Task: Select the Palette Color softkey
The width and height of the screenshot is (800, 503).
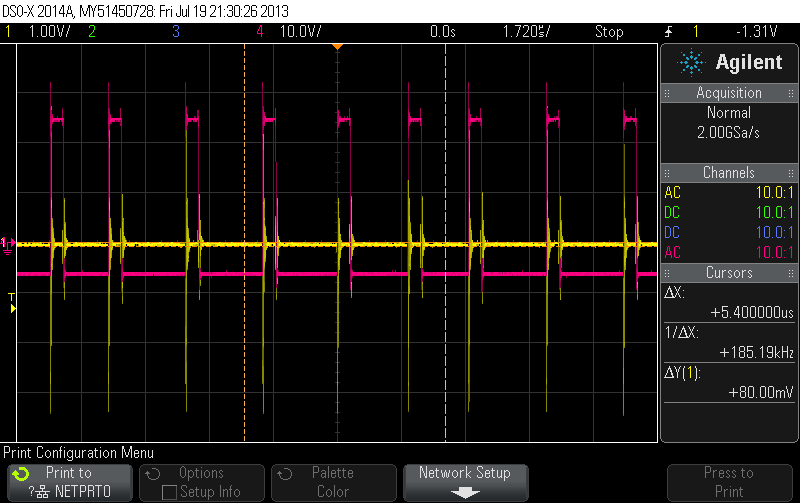Action: coord(334,483)
